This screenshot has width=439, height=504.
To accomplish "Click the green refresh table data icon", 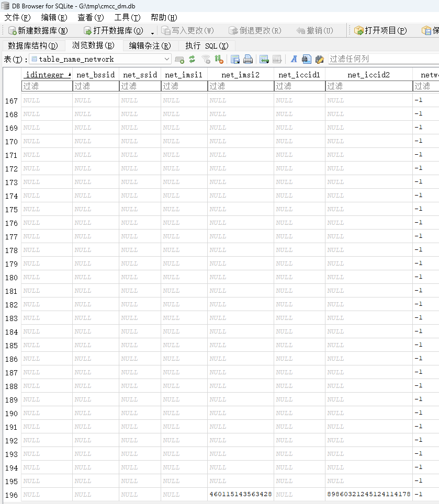I will coord(192,59).
